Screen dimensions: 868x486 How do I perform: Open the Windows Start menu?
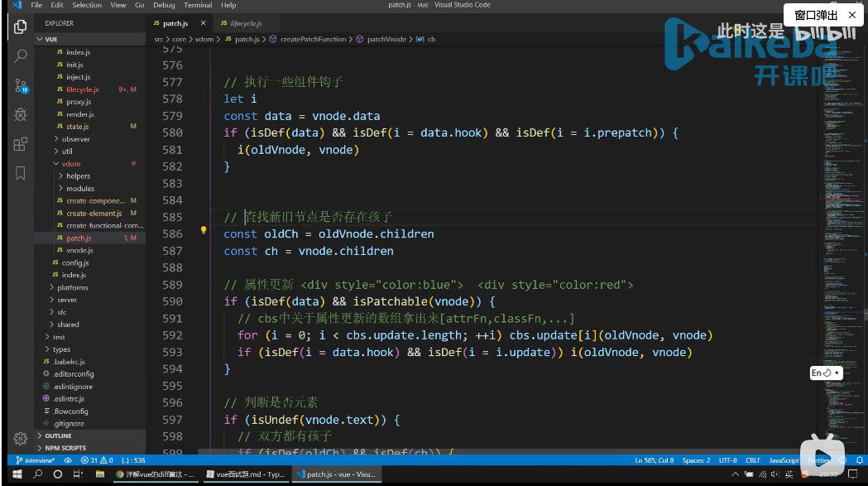pyautogui.click(x=17, y=474)
